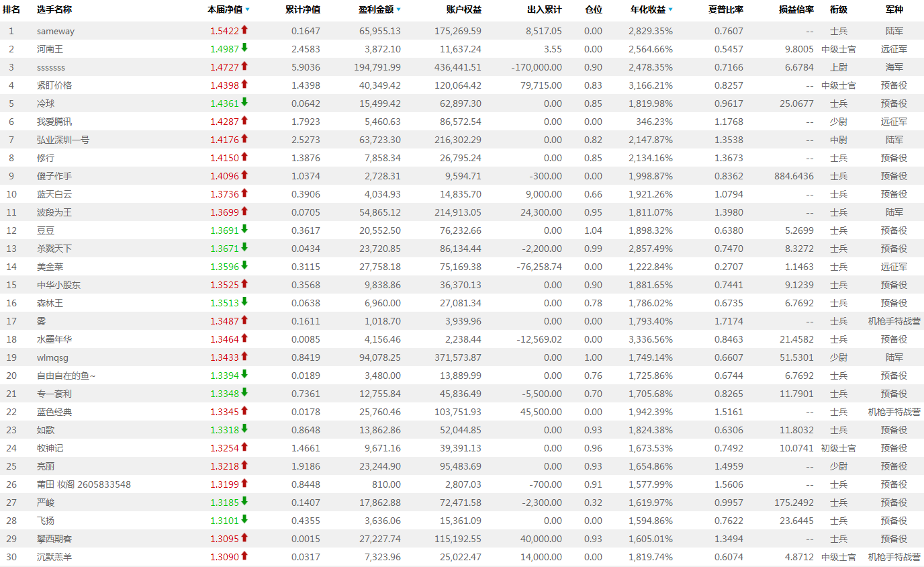Click the 军种 column header
Viewport: 924px width, 567px height.
[x=894, y=10]
